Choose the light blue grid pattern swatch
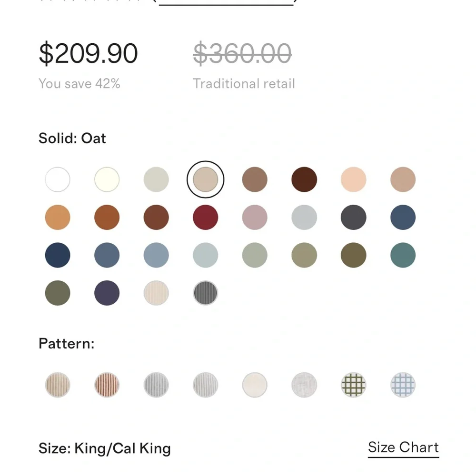Image resolution: width=476 pixels, height=476 pixels. tap(403, 385)
